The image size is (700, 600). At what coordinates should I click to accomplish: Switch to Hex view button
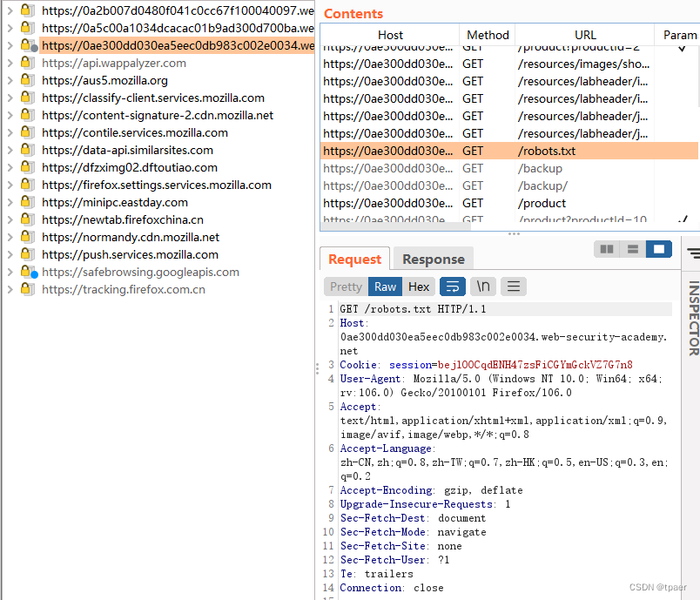pyautogui.click(x=419, y=287)
